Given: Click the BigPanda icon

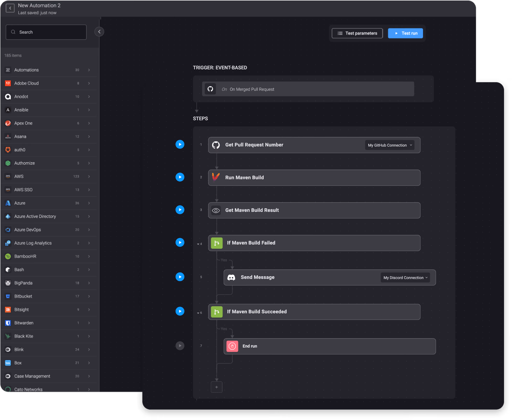Looking at the screenshot, I should click(8, 283).
